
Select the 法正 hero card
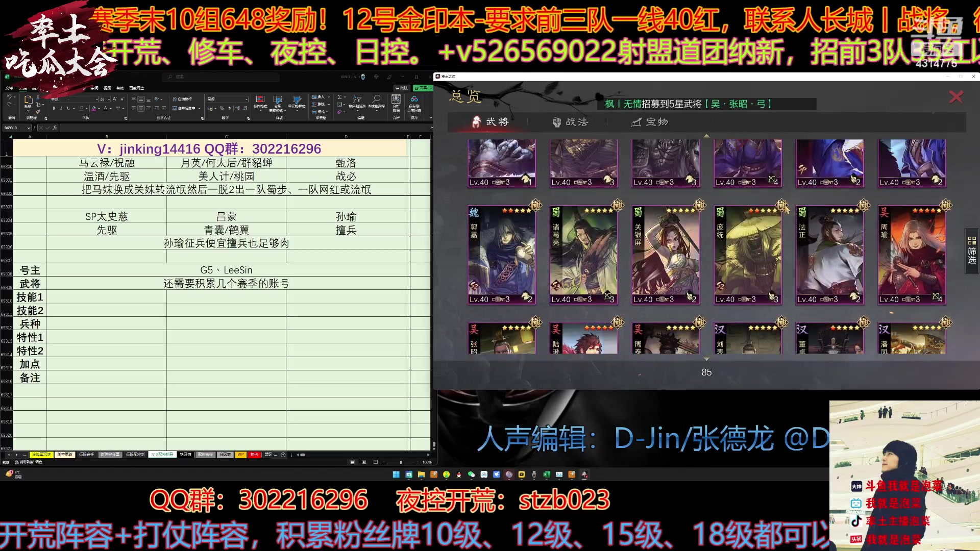click(x=830, y=255)
